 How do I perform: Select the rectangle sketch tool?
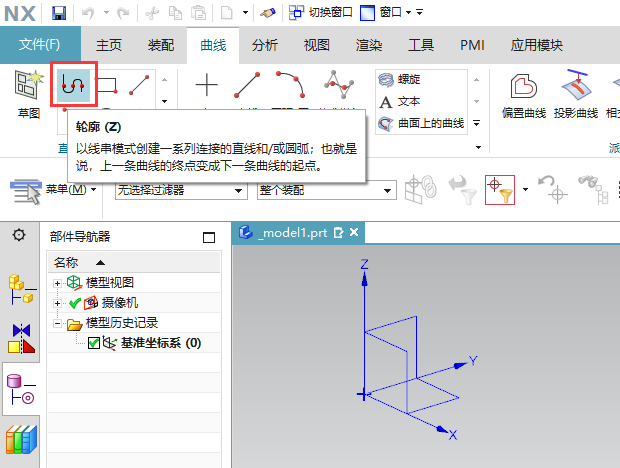click(107, 85)
